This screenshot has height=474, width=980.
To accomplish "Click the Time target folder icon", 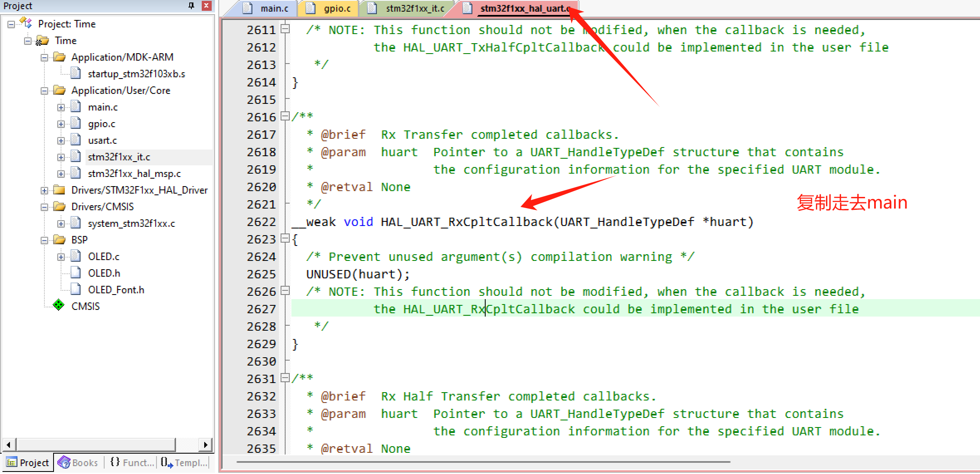I will pos(43,40).
